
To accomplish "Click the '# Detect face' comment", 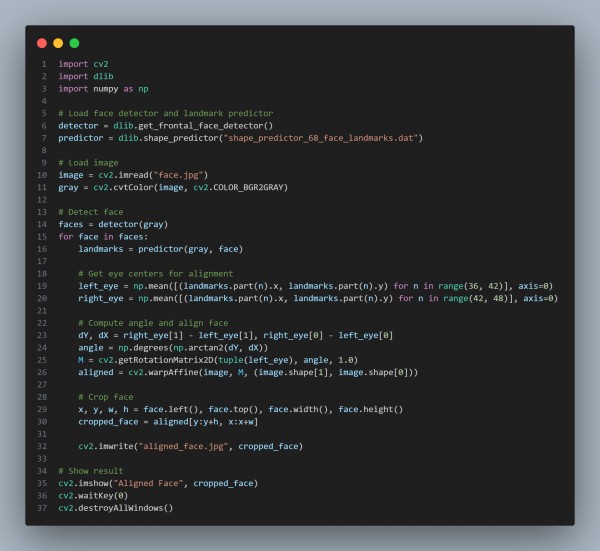I will pos(91,212).
